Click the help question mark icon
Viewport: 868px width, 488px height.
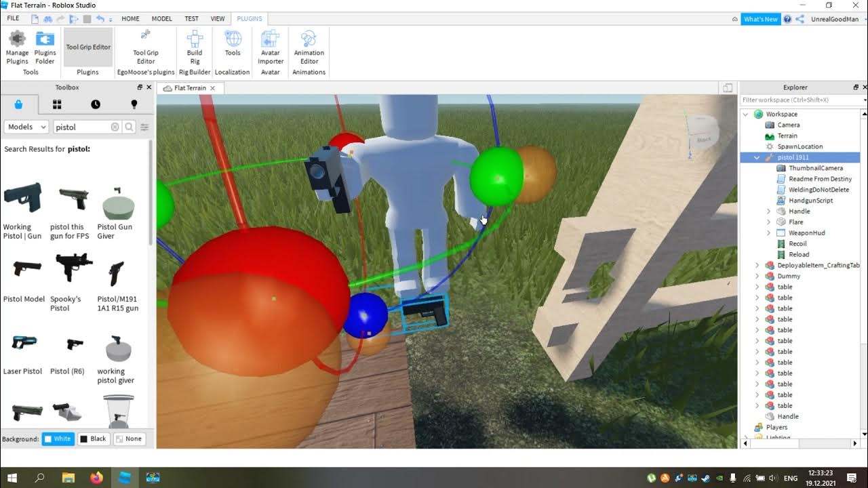pos(787,19)
